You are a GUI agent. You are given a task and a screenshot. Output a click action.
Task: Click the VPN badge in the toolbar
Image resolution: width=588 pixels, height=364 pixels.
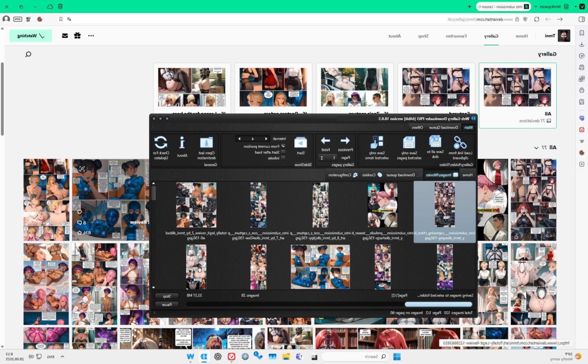[18, 19]
